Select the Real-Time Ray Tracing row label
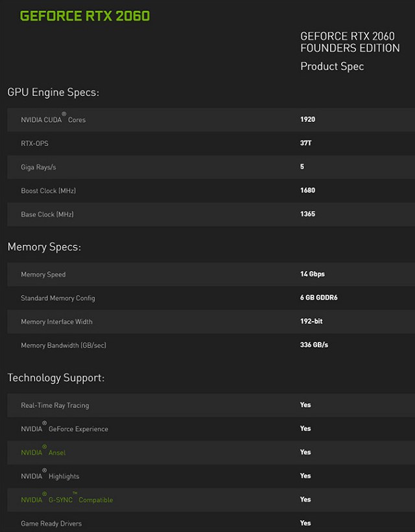The width and height of the screenshot is (415, 532). (54, 405)
